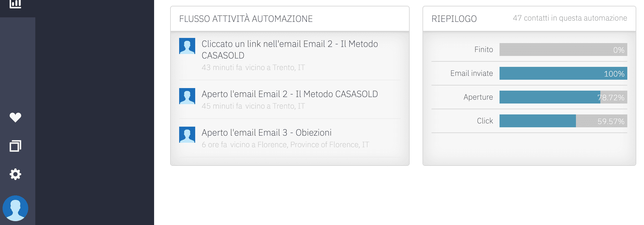Image resolution: width=644 pixels, height=225 pixels.
Task: Open settings via the gear icon
Action: click(15, 174)
